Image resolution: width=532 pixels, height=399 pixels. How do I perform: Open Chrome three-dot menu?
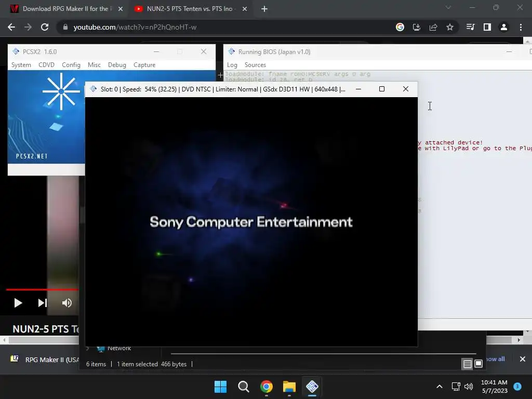(x=521, y=27)
